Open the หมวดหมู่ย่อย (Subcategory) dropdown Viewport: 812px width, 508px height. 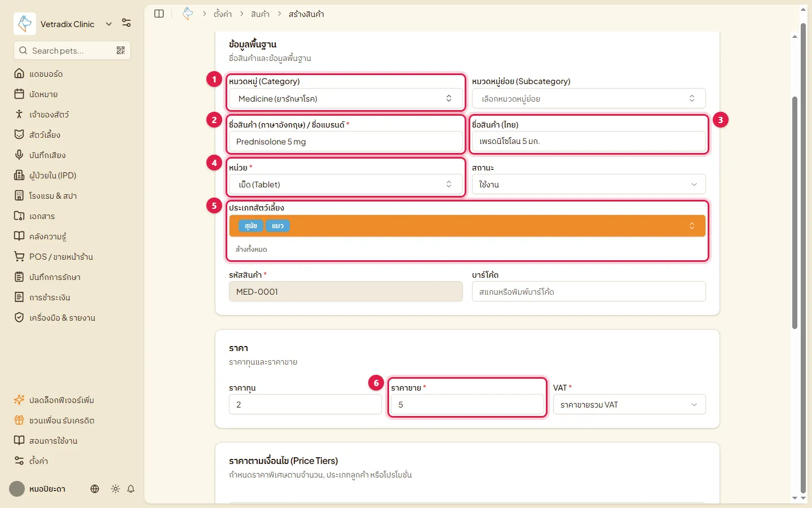[589, 98]
